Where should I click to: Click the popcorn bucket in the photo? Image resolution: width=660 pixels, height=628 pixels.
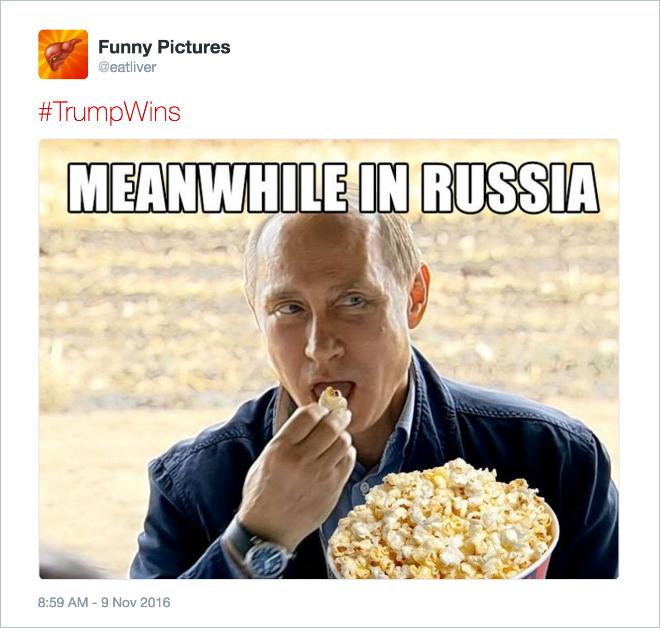443,522
